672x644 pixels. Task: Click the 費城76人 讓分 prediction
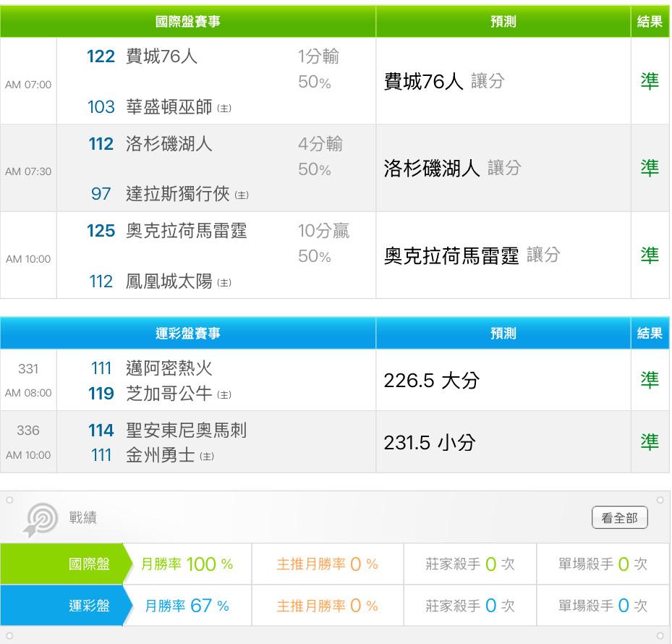coord(444,81)
